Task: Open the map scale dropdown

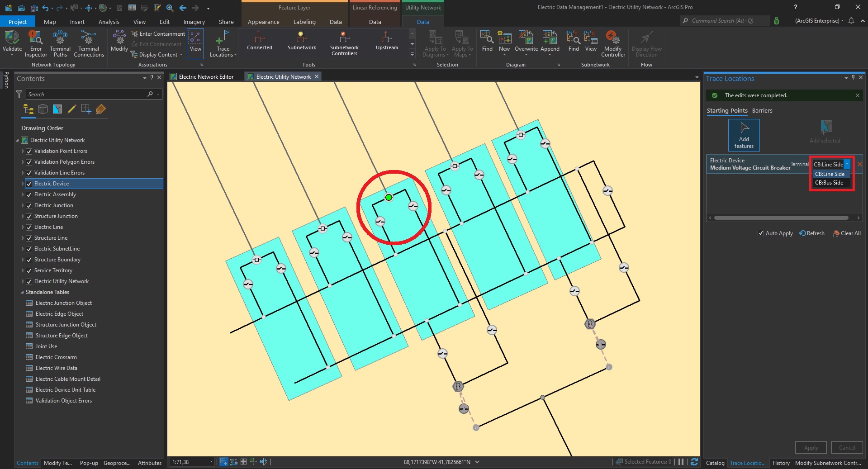Action: point(211,462)
